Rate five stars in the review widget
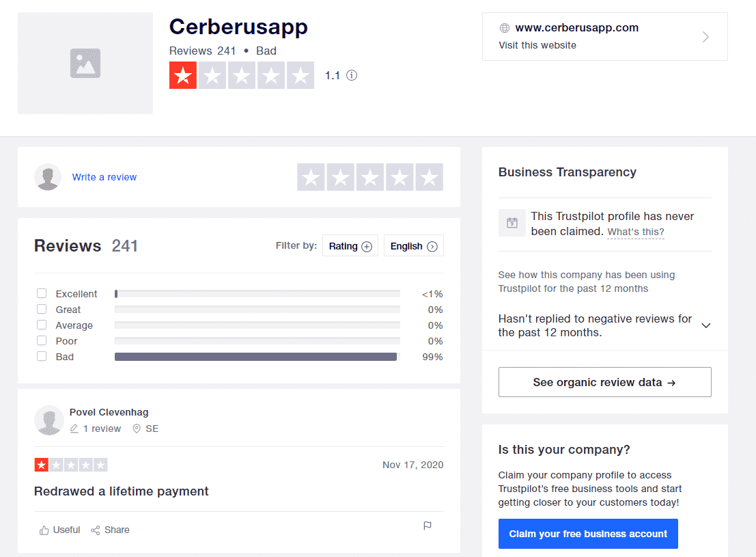The height and width of the screenshot is (557, 756). coord(429,176)
